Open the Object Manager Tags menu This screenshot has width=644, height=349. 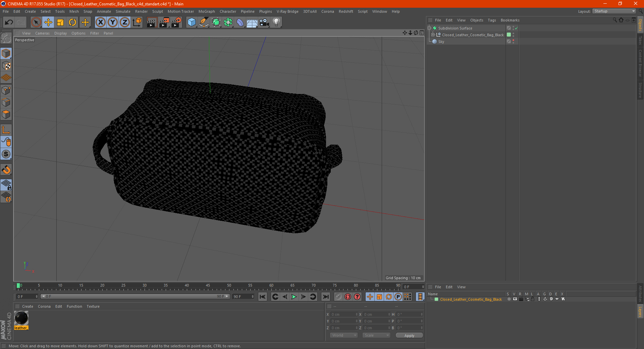492,20
